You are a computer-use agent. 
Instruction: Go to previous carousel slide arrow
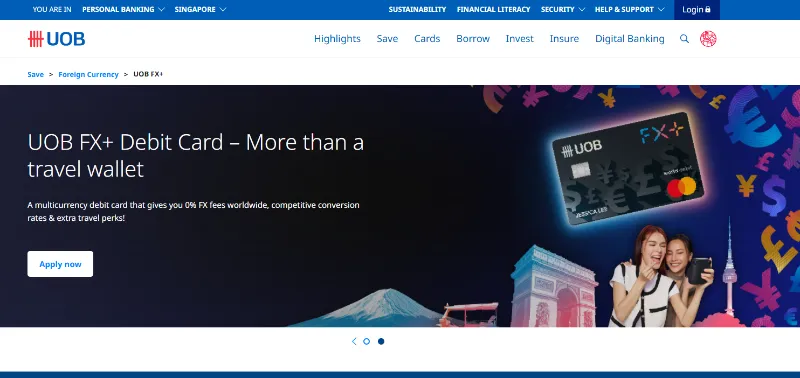pyautogui.click(x=354, y=341)
